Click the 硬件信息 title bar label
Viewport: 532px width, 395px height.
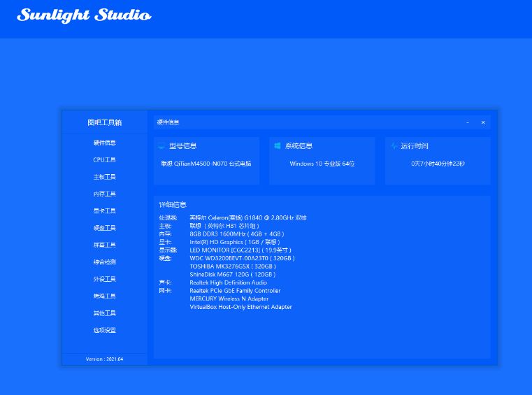[x=168, y=122]
